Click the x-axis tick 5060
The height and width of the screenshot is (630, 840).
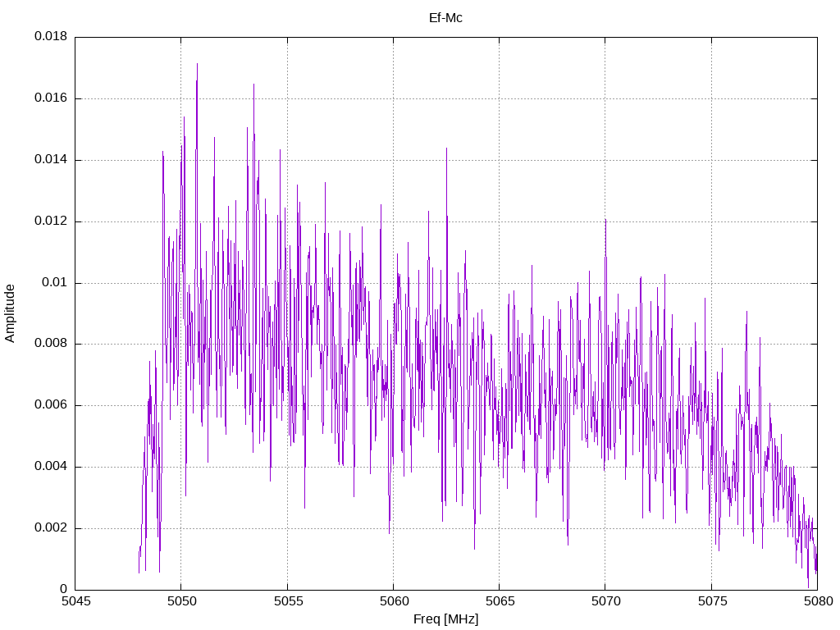point(395,601)
